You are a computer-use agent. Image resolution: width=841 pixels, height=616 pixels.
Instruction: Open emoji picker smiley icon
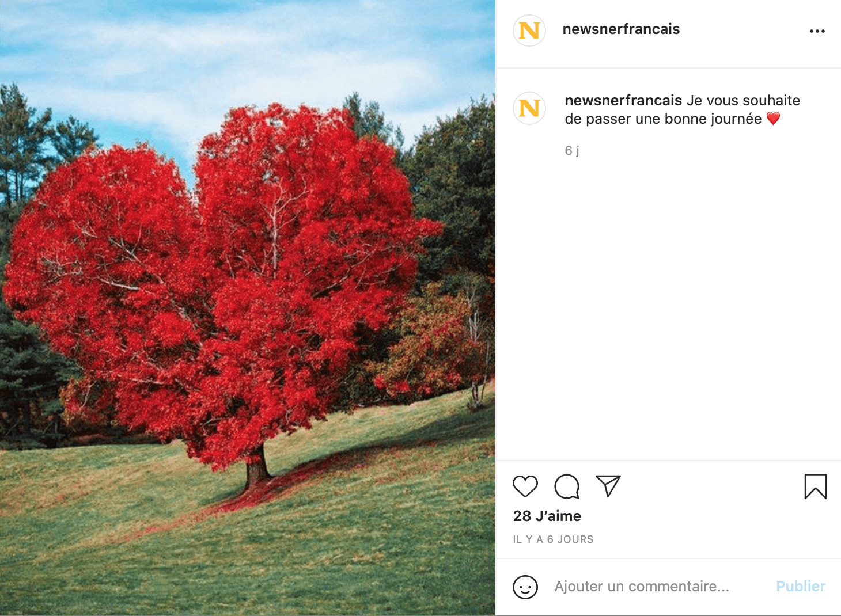coord(525,587)
